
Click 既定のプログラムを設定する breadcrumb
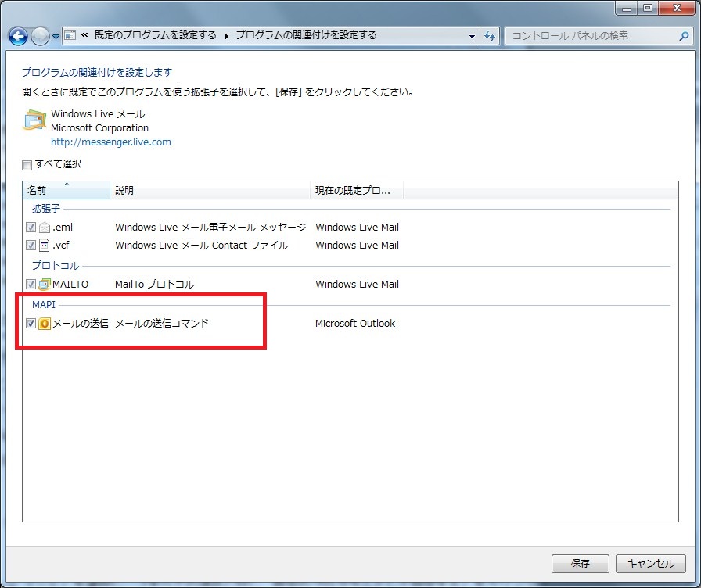(x=155, y=35)
